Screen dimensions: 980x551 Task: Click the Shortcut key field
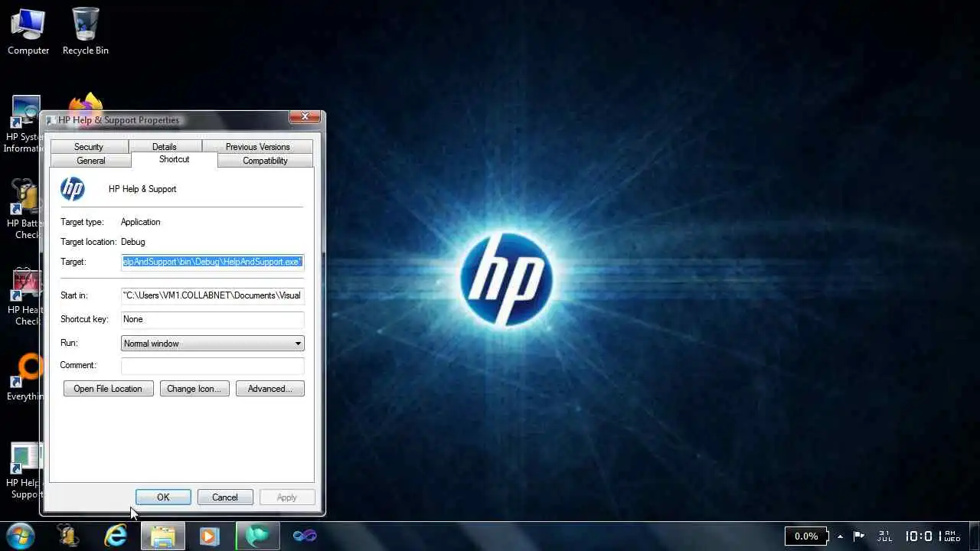point(213,319)
